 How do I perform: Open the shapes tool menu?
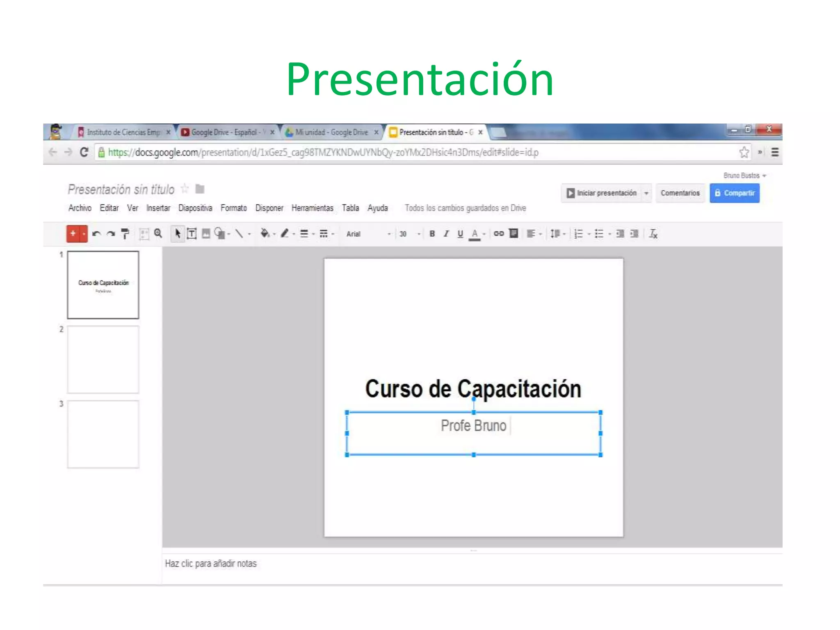(x=221, y=233)
